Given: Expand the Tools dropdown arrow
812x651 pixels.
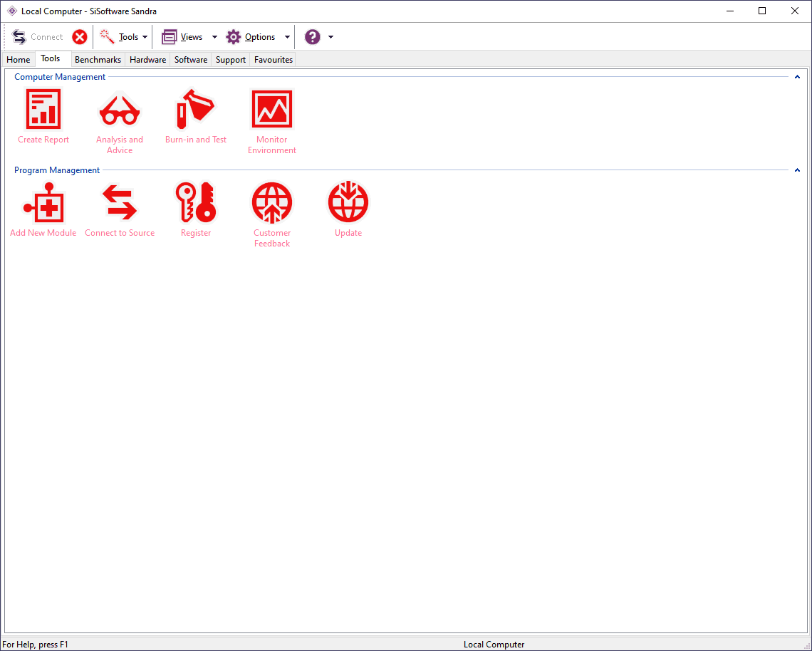Looking at the screenshot, I should (x=145, y=37).
